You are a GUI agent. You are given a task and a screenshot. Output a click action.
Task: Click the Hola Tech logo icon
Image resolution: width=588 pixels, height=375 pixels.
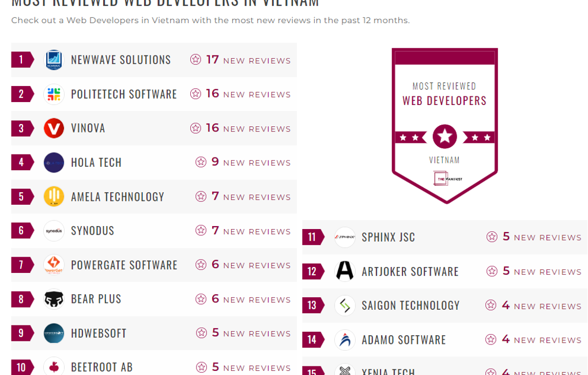(x=54, y=163)
